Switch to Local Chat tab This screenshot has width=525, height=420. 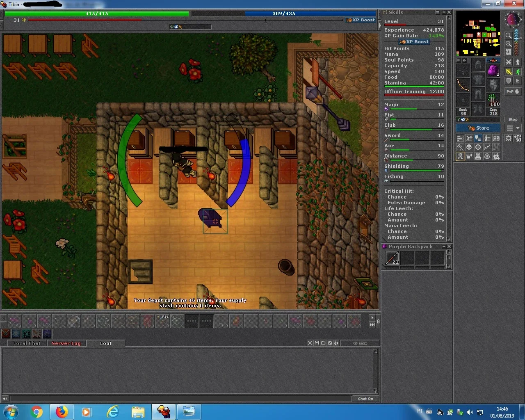point(27,343)
